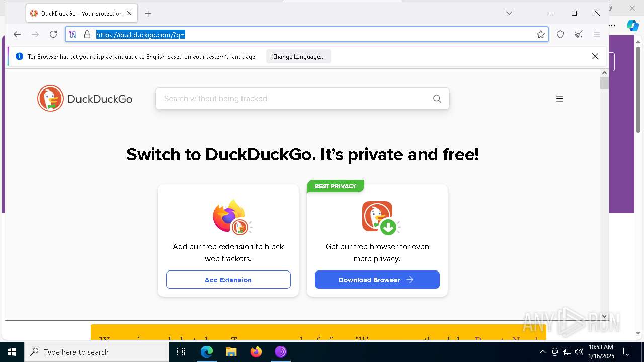The width and height of the screenshot is (644, 362).
Task: Select the DuckDuckGo - Your protection tab
Action: pyautogui.click(x=81, y=14)
